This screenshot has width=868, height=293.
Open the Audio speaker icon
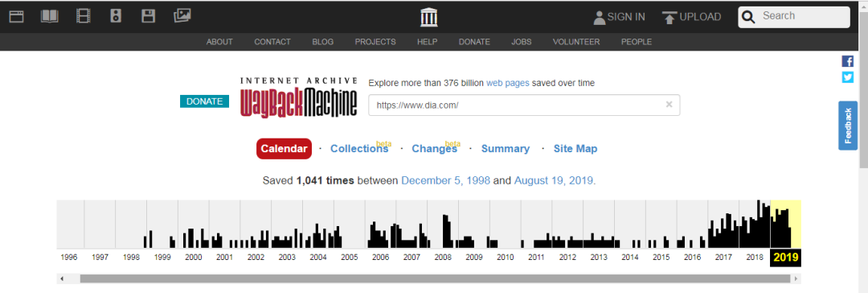point(115,17)
